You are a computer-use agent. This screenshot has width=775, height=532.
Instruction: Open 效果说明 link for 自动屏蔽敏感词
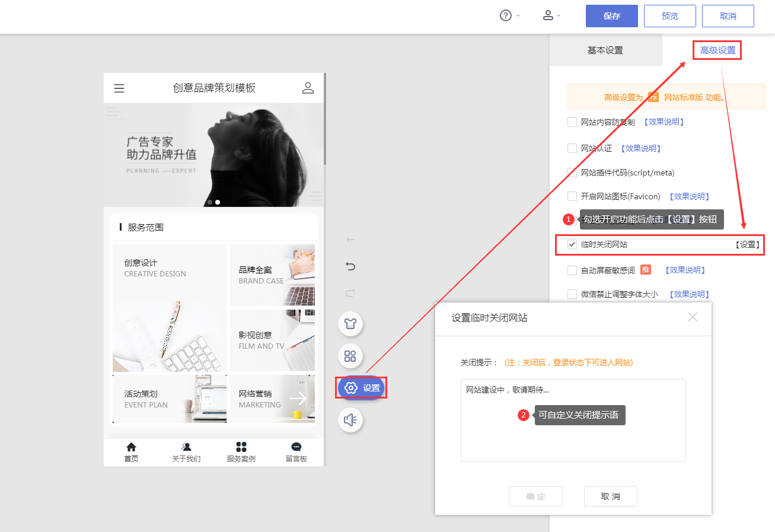[685, 270]
